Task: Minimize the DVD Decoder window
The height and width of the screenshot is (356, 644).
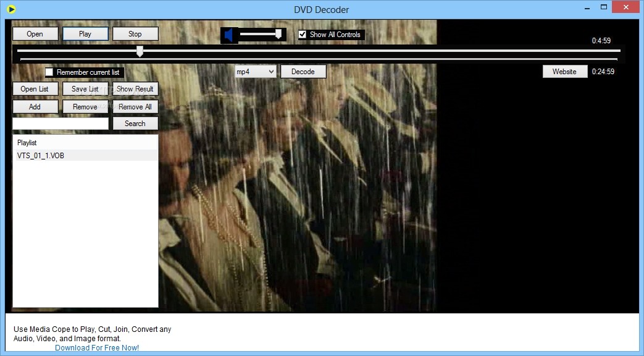Action: click(x=587, y=7)
